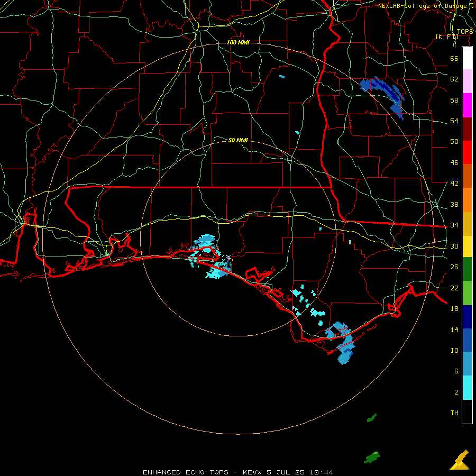Click the light green legend swatch
This screenshot has height=476, width=476.
click(467, 293)
